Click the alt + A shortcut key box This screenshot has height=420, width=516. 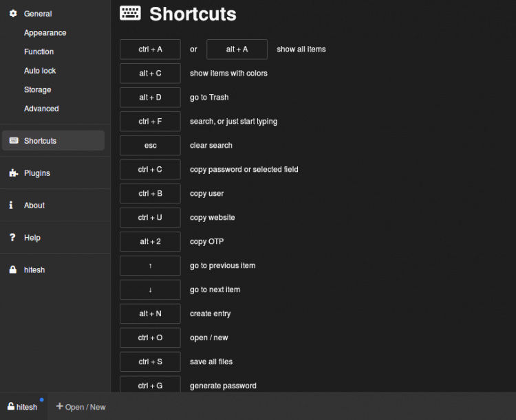click(237, 49)
